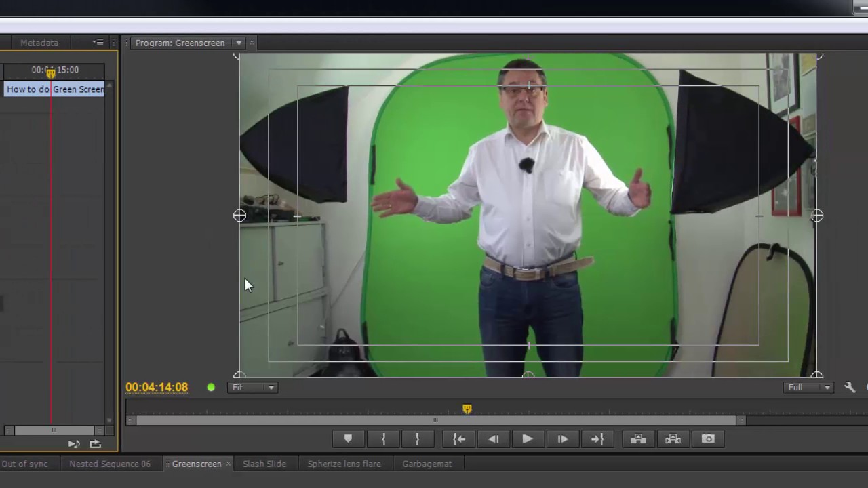Open the Fit zoom level dropdown

point(252,388)
